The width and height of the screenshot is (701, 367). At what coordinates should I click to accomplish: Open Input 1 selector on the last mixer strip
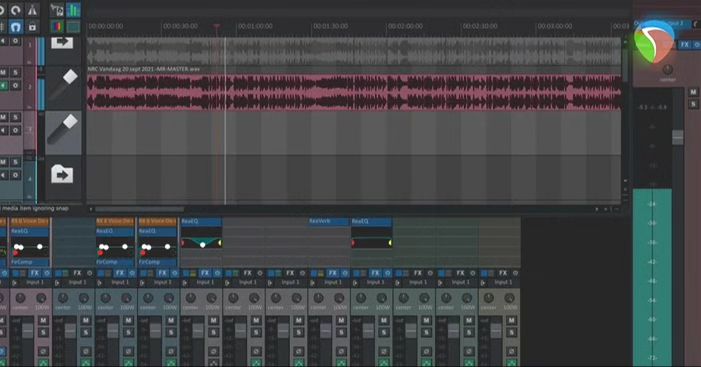503,283
